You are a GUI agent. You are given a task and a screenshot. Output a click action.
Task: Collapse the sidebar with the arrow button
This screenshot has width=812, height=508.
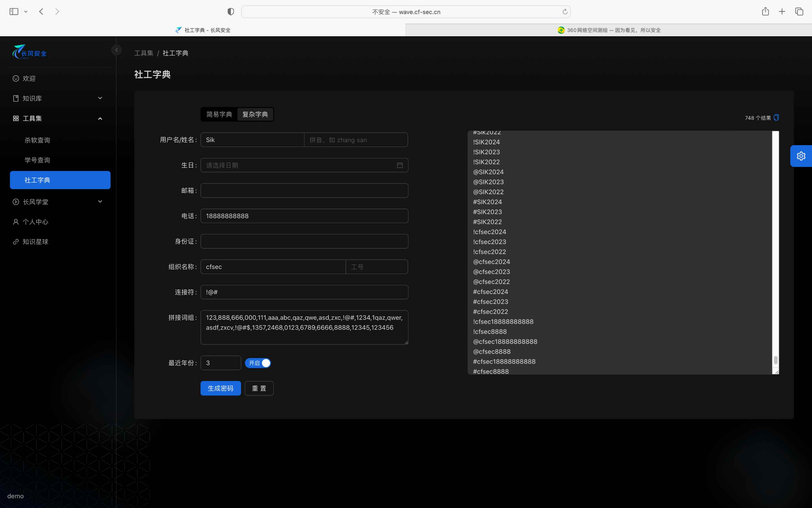coord(116,50)
